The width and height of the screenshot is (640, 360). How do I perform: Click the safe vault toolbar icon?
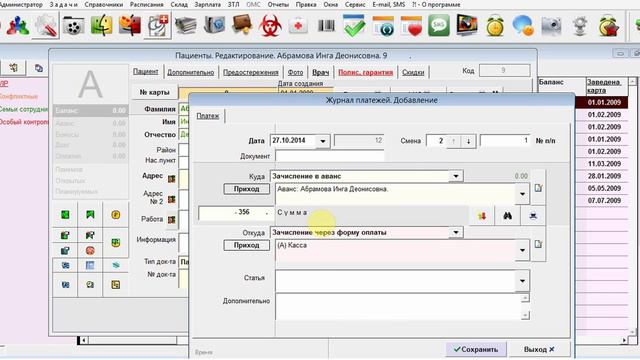coord(214,26)
